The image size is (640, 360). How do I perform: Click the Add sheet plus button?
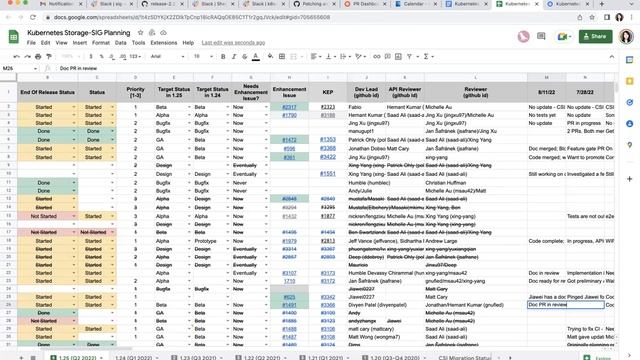pyautogui.click(x=21, y=358)
